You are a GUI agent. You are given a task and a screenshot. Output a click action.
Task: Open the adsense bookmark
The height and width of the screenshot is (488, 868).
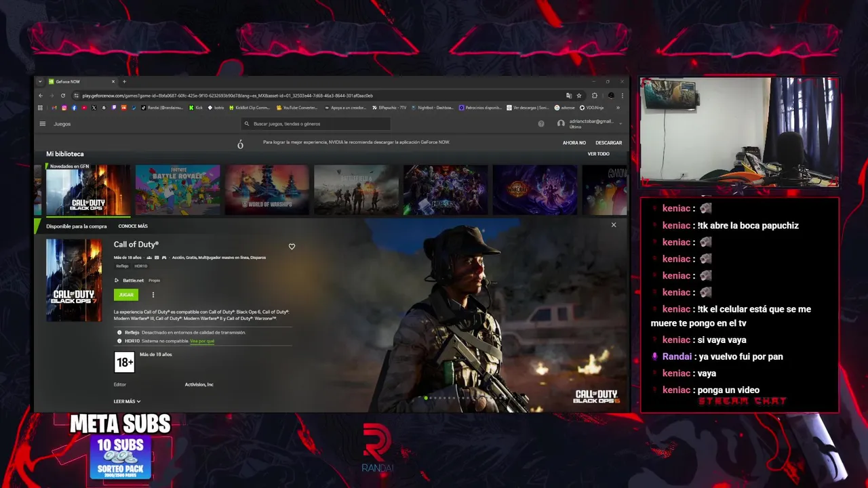tap(564, 108)
